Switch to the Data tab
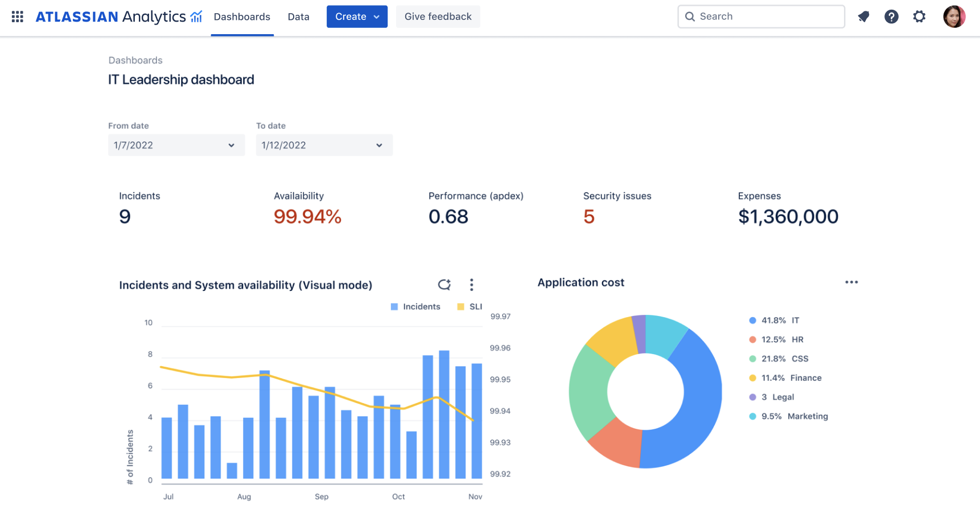 [298, 17]
